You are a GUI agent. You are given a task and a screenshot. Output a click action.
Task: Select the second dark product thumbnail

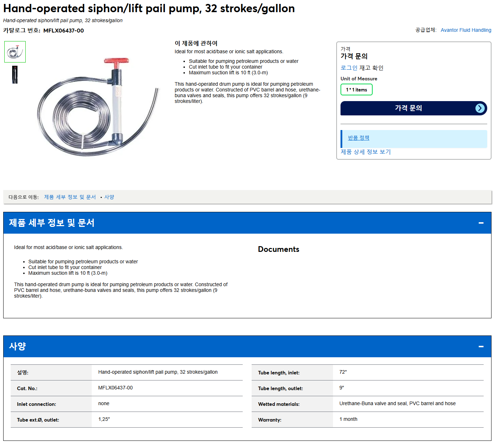15,75
